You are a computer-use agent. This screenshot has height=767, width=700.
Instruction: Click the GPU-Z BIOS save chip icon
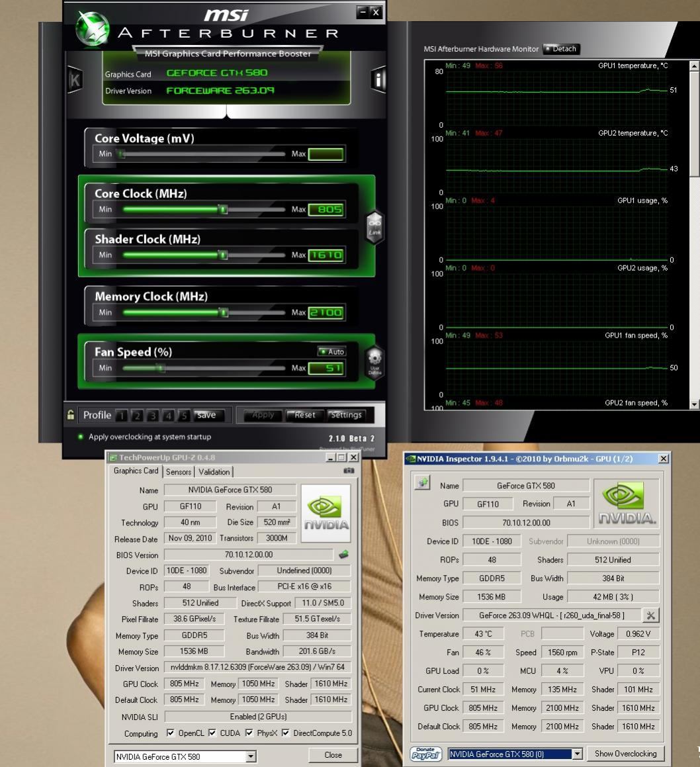pos(343,555)
